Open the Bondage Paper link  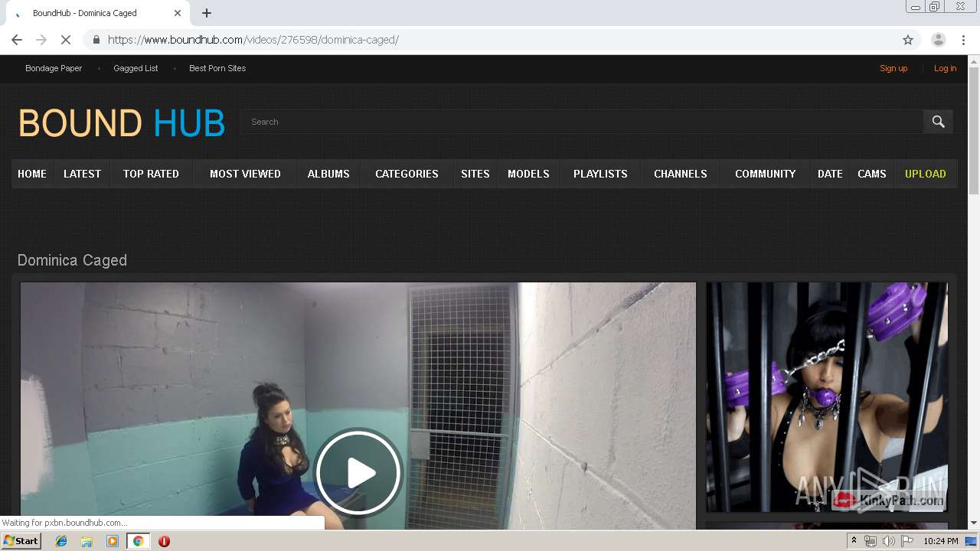click(54, 68)
